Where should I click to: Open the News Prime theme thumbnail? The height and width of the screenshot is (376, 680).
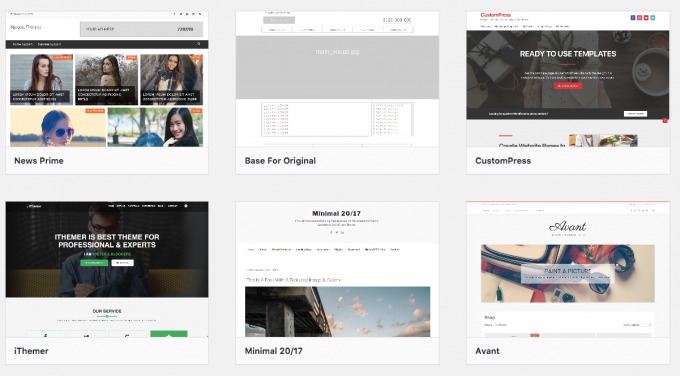coord(107,79)
